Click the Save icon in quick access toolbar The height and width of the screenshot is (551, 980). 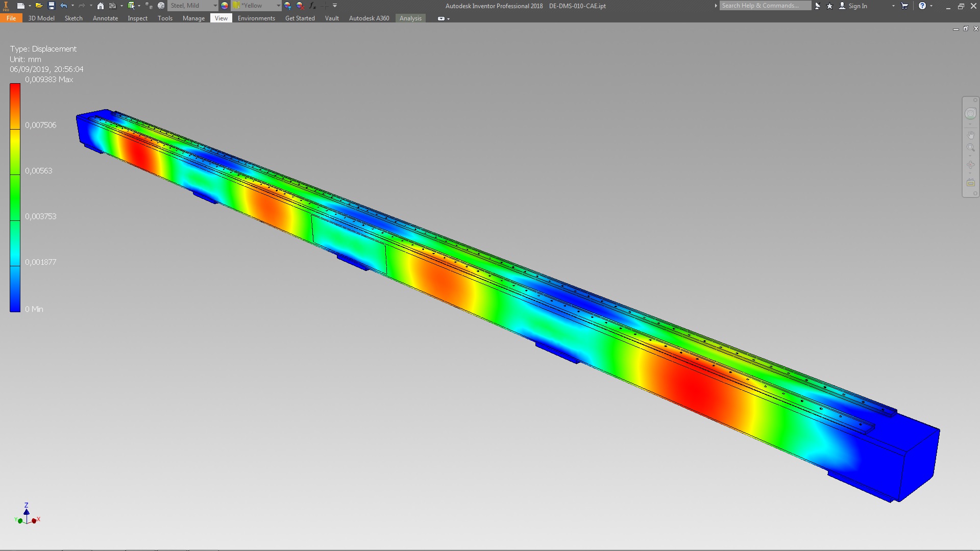(x=51, y=6)
